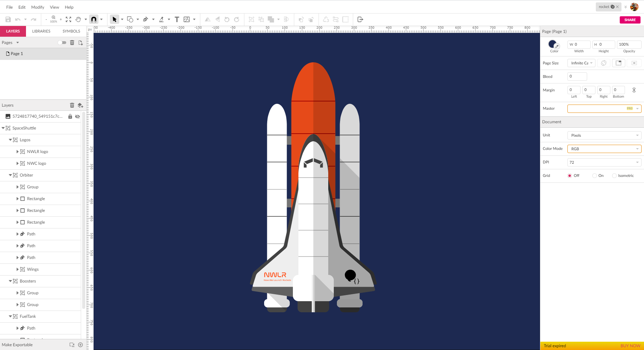Image resolution: width=644 pixels, height=350 pixels.
Task: Select the Pointer tool in the toolbar
Action: pyautogui.click(x=115, y=19)
